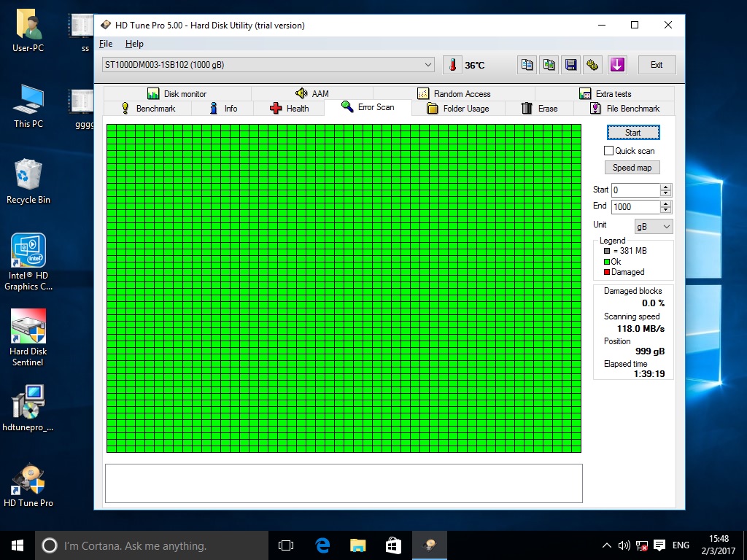Open the Windows Store from the taskbar

[x=393, y=545]
